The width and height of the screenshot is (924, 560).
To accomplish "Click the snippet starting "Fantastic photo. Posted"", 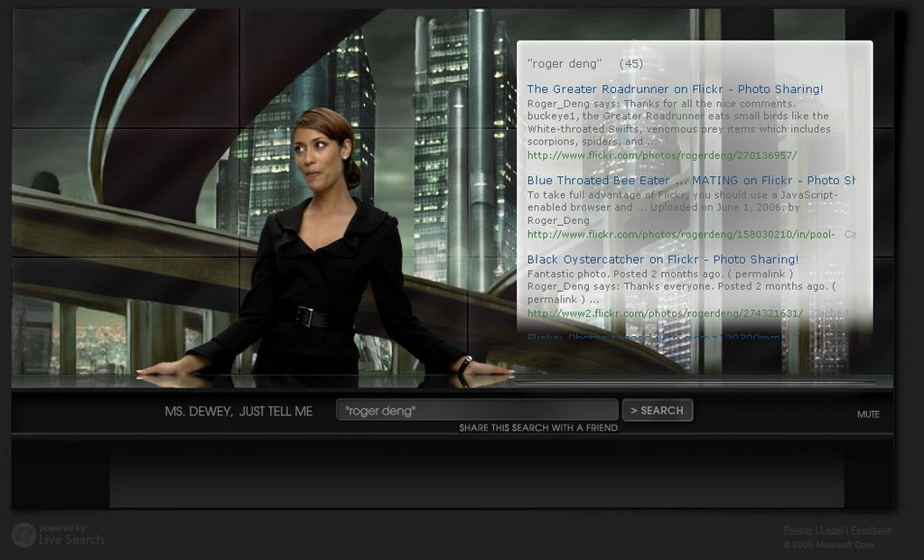I will (681, 286).
